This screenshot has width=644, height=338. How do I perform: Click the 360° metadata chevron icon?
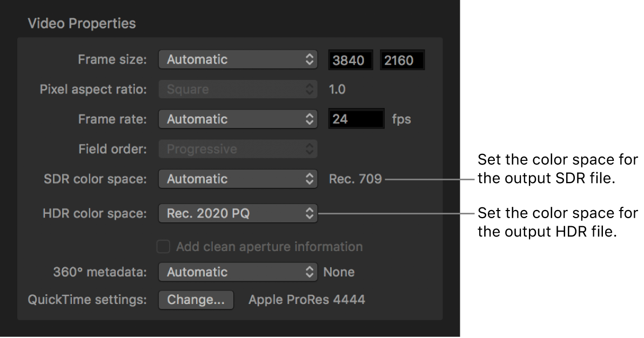[310, 272]
